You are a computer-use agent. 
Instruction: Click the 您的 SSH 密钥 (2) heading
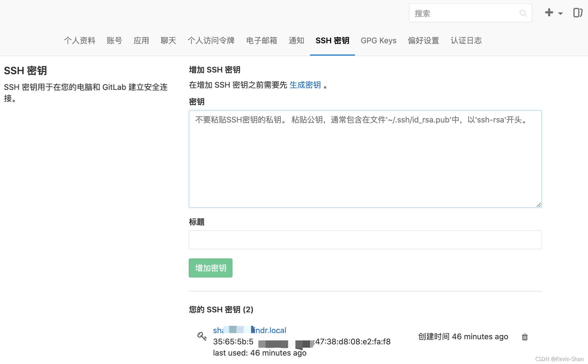click(x=221, y=310)
